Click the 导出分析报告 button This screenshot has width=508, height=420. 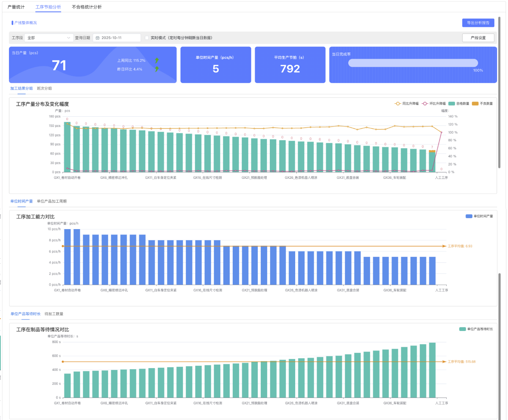pyautogui.click(x=478, y=23)
